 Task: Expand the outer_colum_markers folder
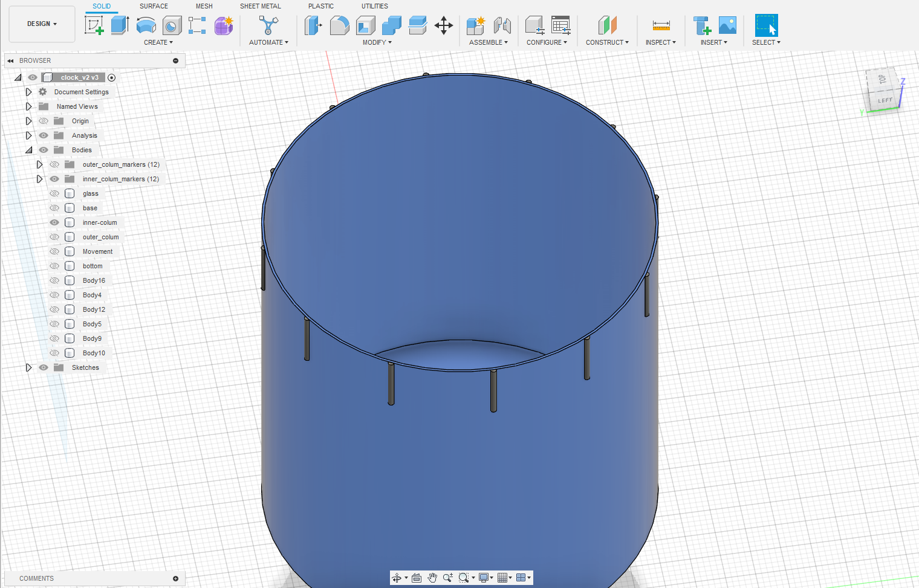click(39, 164)
